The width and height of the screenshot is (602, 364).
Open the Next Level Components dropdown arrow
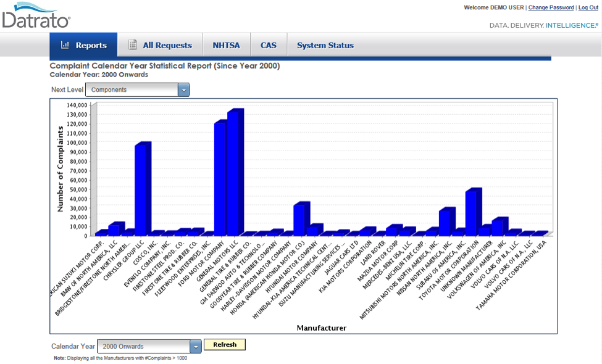point(183,89)
